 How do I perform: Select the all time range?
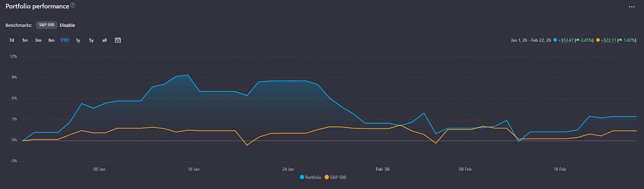point(104,40)
